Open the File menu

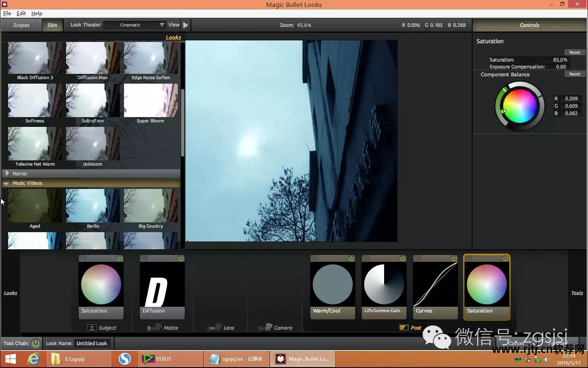(7, 13)
